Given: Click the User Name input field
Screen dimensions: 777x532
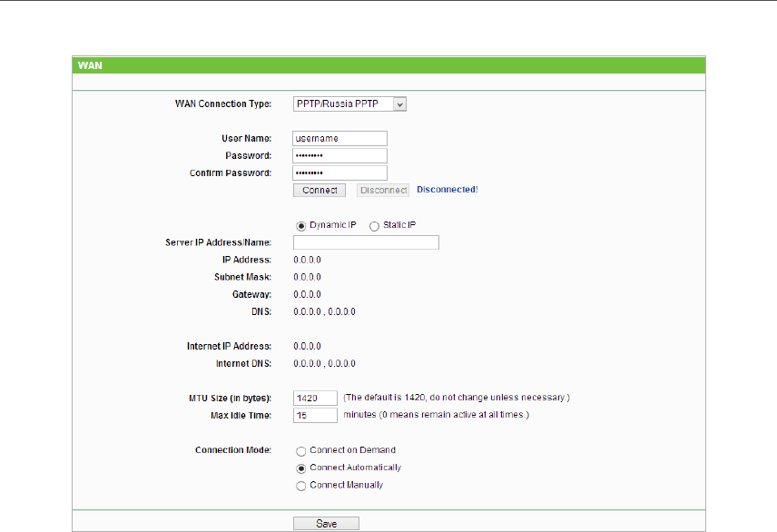Looking at the screenshot, I should click(339, 138).
